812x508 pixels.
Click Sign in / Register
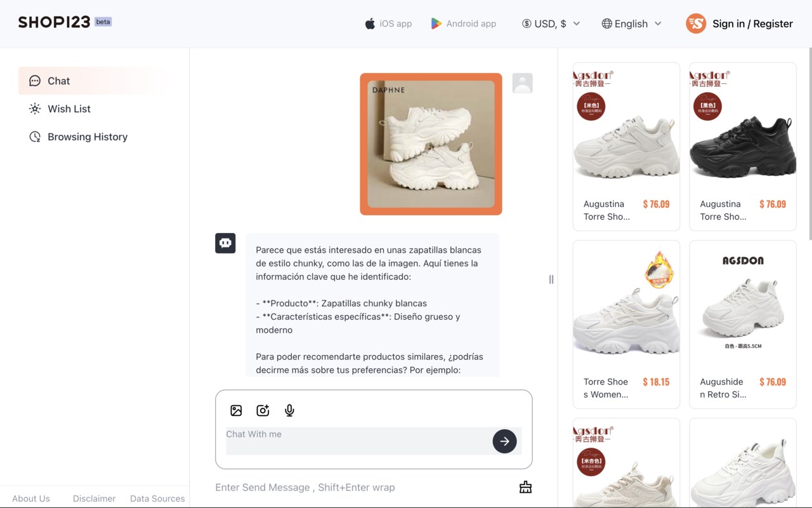pos(752,23)
